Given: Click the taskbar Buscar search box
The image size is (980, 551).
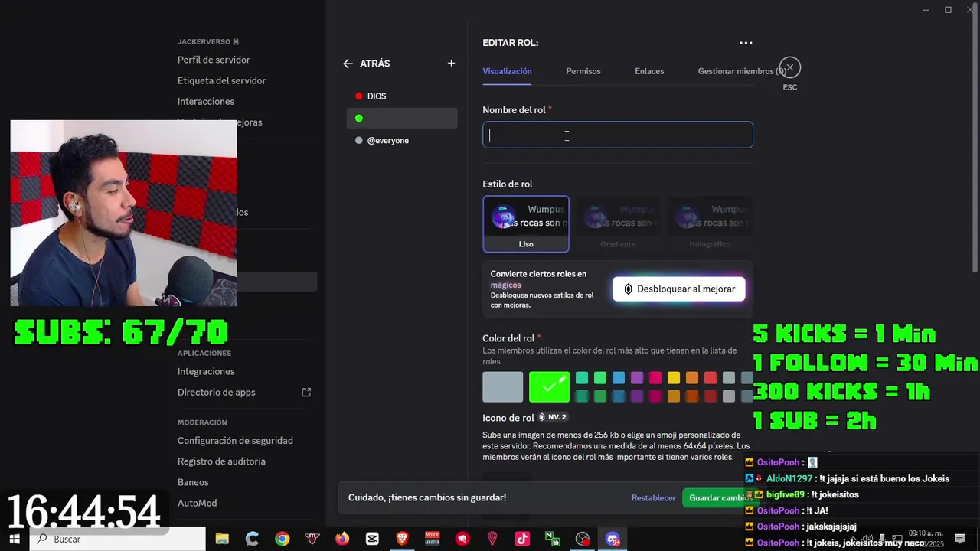Looking at the screenshot, I should tap(118, 539).
